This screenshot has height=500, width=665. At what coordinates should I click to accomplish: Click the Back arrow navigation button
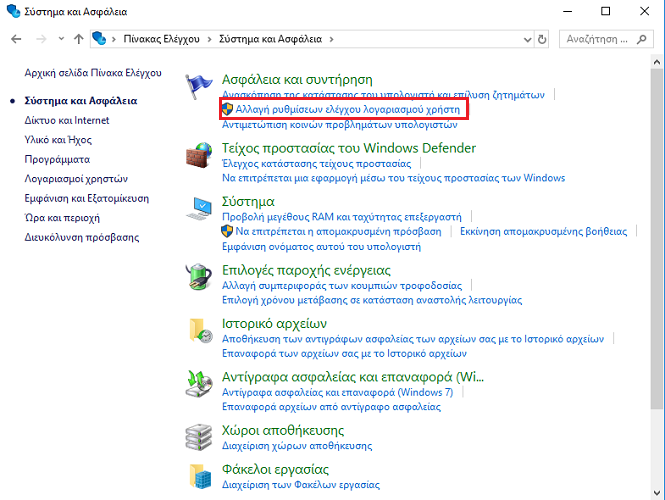16,39
